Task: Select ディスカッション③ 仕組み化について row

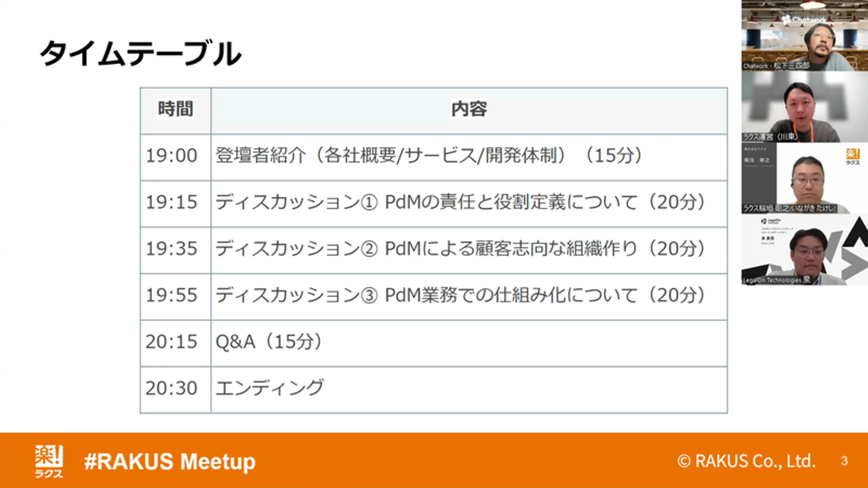Action: (x=461, y=295)
